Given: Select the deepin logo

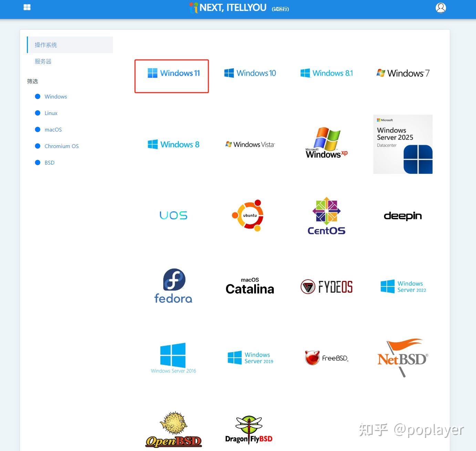Looking at the screenshot, I should pos(403,216).
